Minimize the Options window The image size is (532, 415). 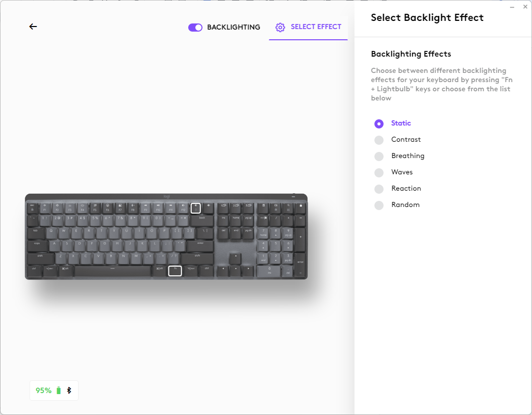click(x=512, y=7)
